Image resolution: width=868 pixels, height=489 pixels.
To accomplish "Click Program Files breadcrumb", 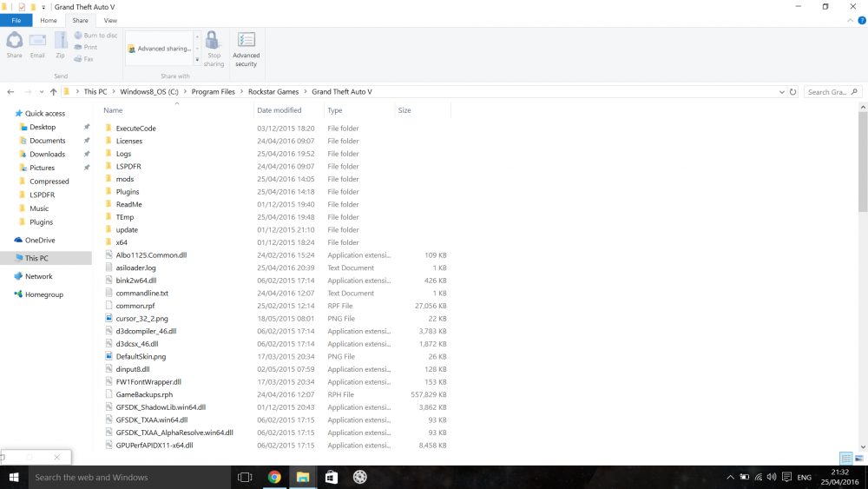I will point(214,92).
